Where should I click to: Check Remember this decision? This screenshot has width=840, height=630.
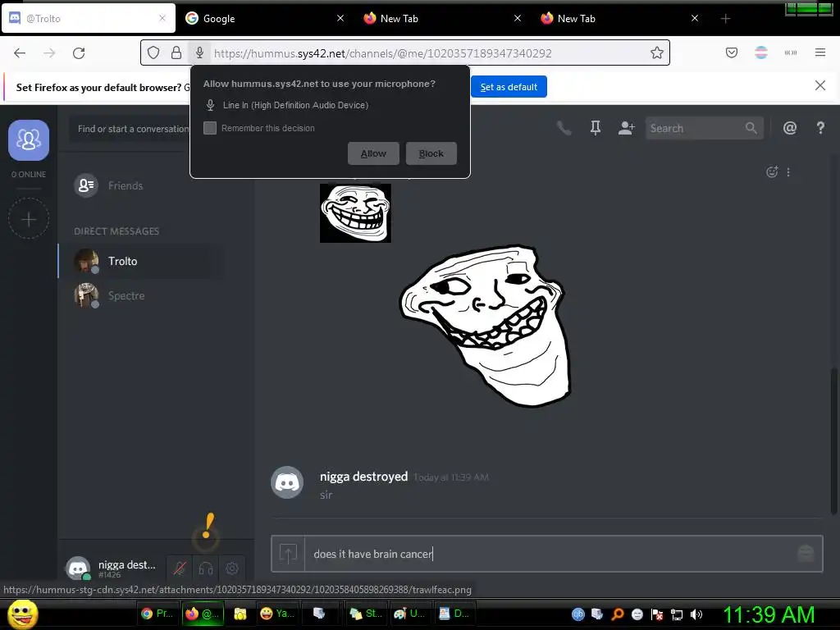[210, 128]
